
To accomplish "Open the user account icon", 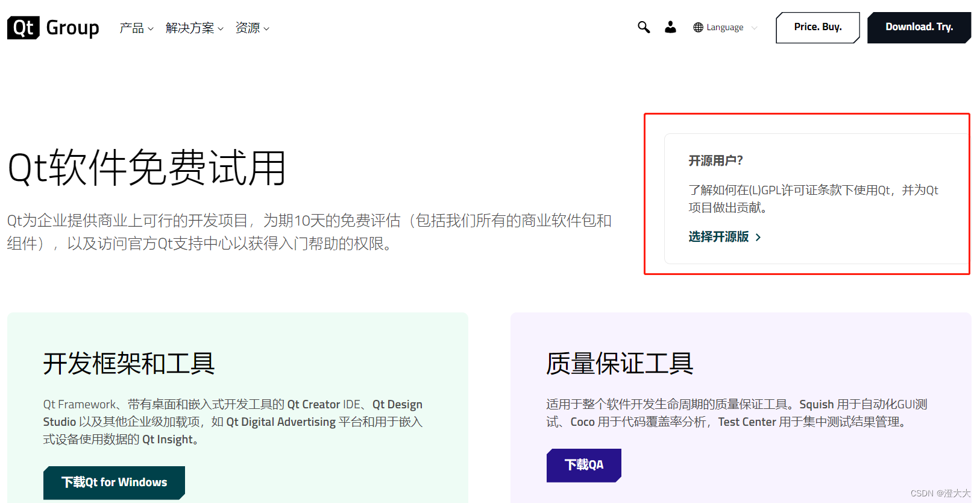I will [x=670, y=27].
